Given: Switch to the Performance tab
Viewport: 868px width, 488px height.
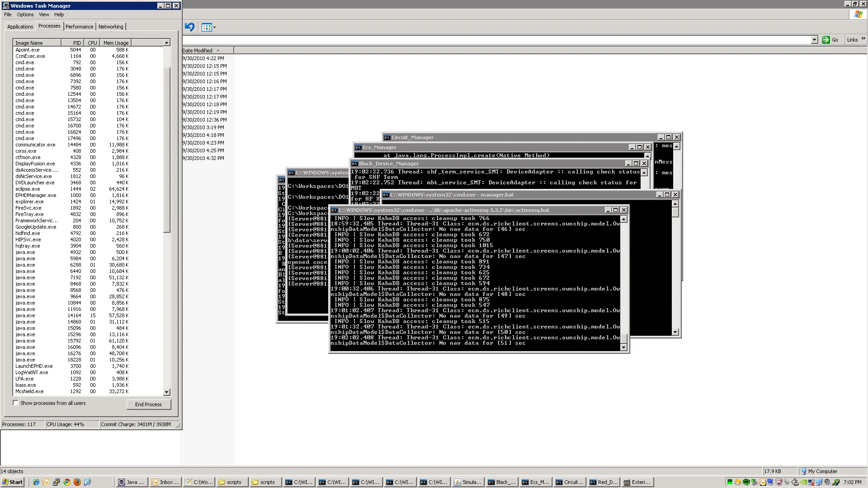Looking at the screenshot, I should click(79, 27).
